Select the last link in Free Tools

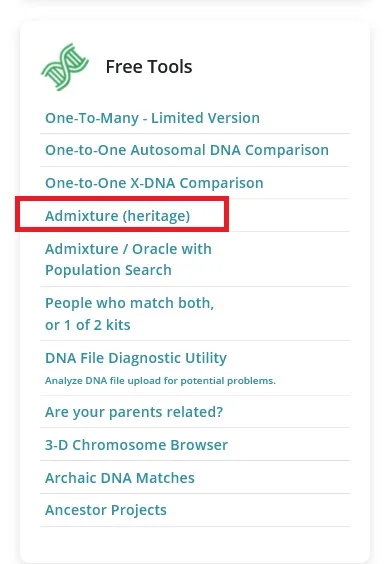point(106,510)
